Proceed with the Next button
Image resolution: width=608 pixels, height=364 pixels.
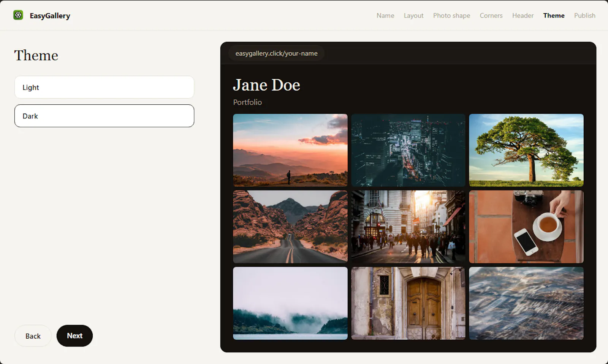tap(74, 336)
